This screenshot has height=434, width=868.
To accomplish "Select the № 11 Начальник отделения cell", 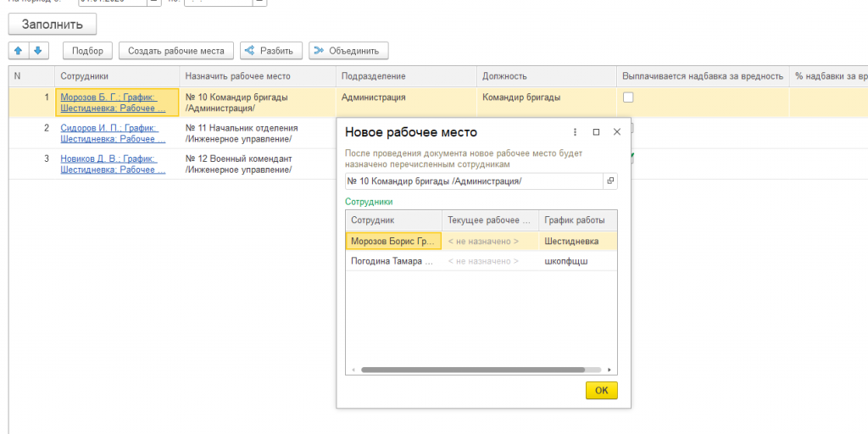I will [x=258, y=133].
